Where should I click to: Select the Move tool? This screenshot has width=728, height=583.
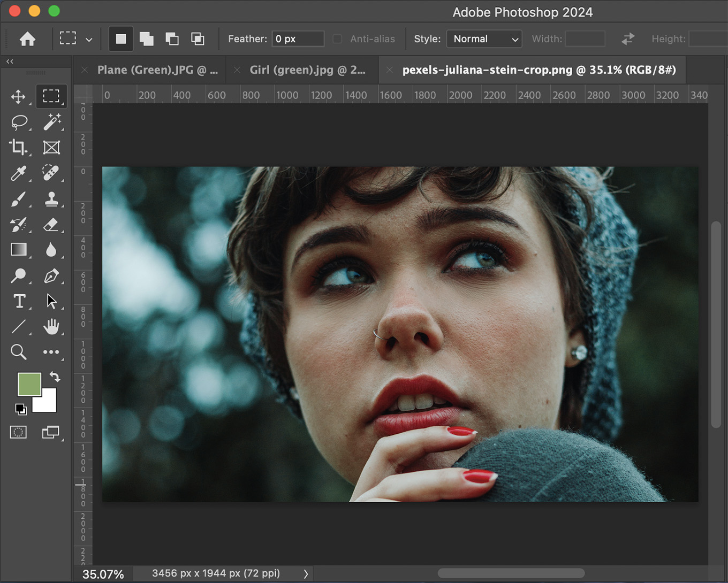coord(18,97)
